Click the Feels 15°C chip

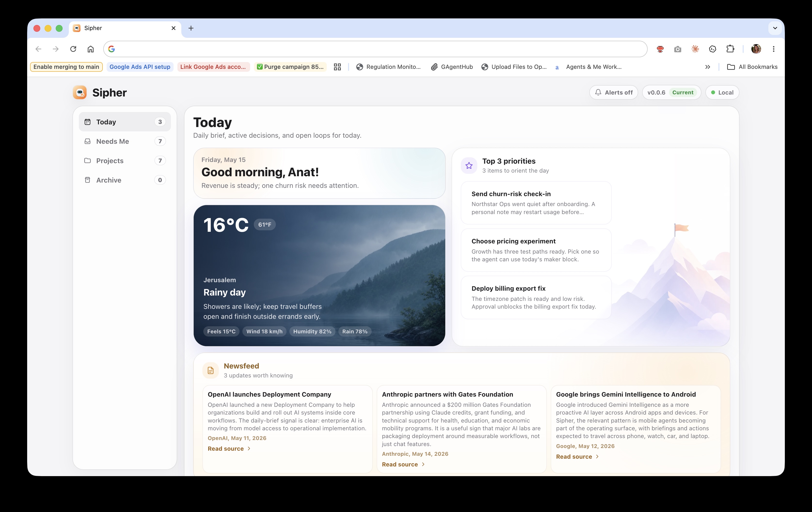point(221,332)
